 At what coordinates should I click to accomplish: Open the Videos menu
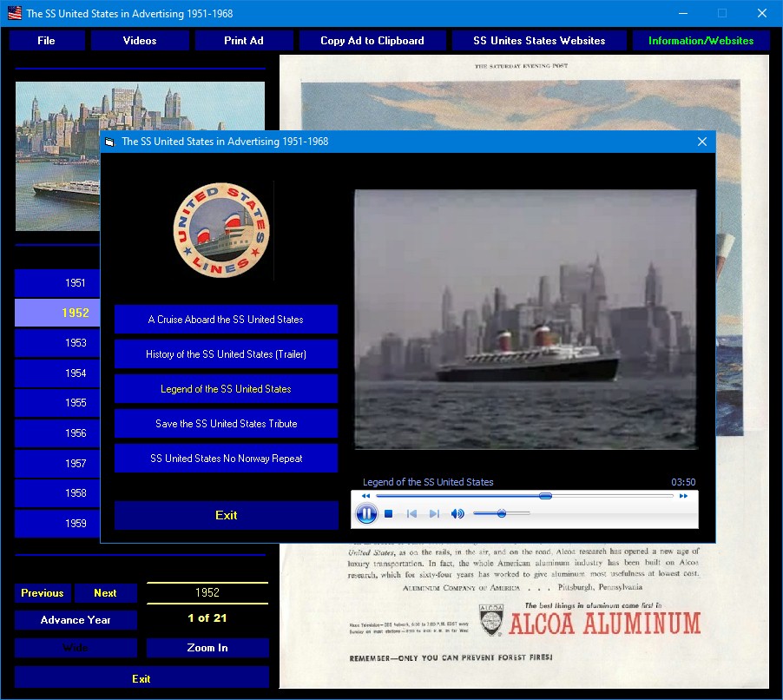click(x=140, y=41)
